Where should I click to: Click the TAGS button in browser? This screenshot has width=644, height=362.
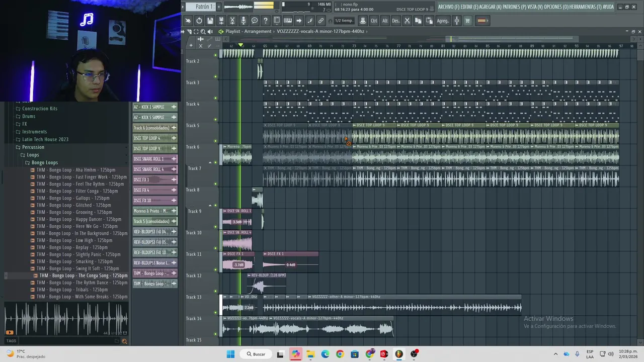11,341
